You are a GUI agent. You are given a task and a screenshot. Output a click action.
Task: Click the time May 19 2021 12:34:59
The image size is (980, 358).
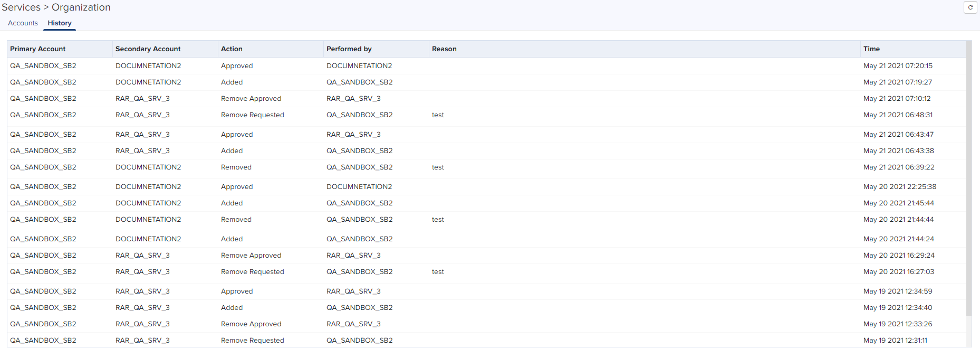click(898, 291)
